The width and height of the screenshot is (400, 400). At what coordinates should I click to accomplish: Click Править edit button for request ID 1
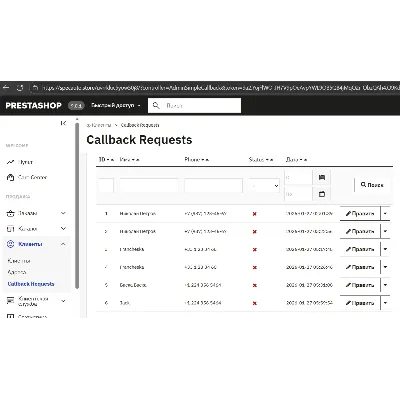[x=360, y=213]
